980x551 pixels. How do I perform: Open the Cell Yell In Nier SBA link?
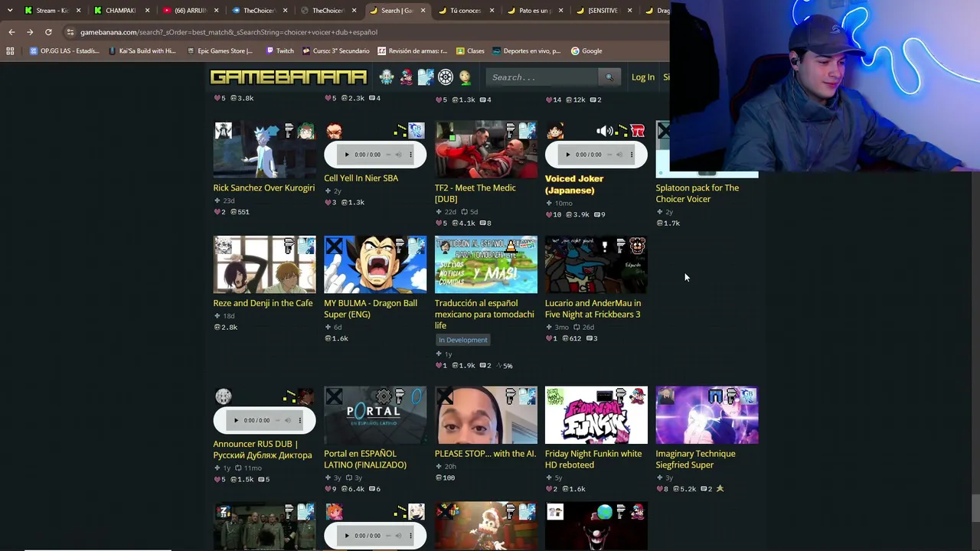(x=361, y=178)
